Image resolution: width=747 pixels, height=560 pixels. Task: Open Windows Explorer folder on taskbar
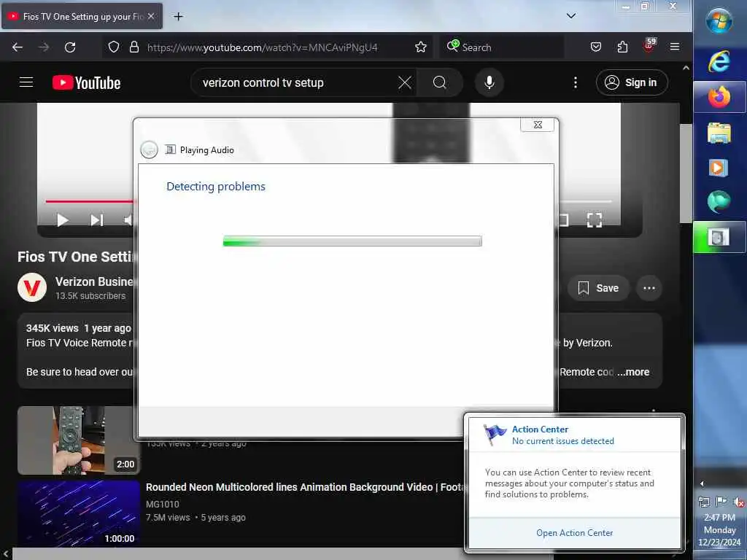719,133
